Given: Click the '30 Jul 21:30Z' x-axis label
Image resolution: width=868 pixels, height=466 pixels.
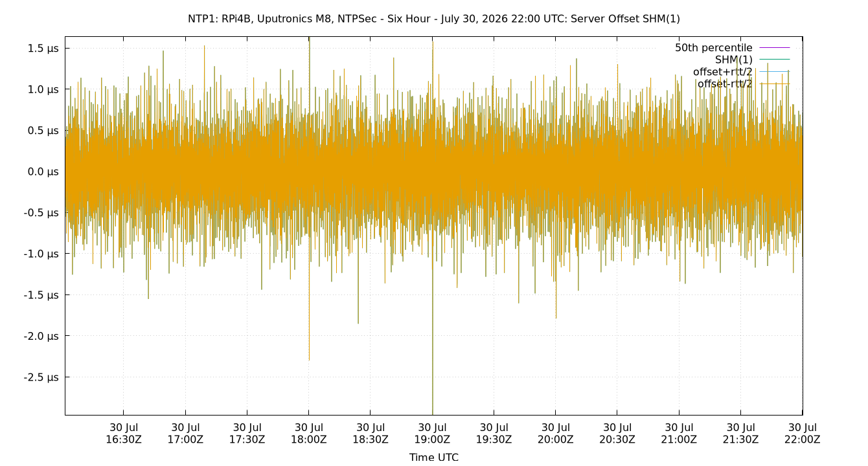Looking at the screenshot, I should (740, 433).
